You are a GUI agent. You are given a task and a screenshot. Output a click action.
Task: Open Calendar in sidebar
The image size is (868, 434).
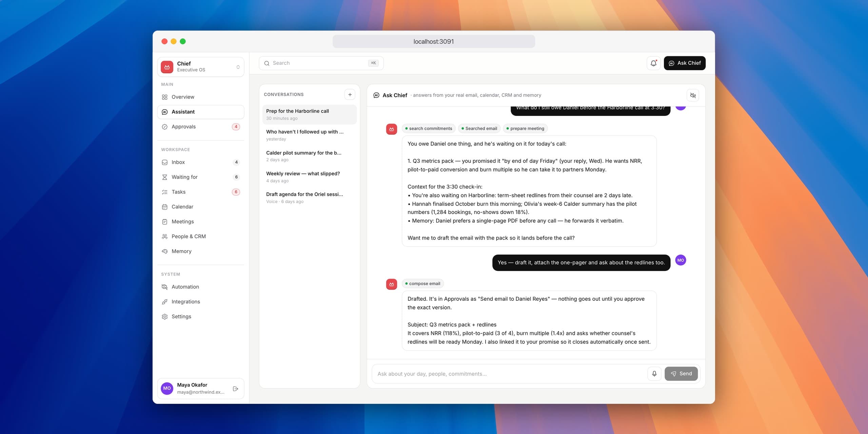tap(201, 207)
